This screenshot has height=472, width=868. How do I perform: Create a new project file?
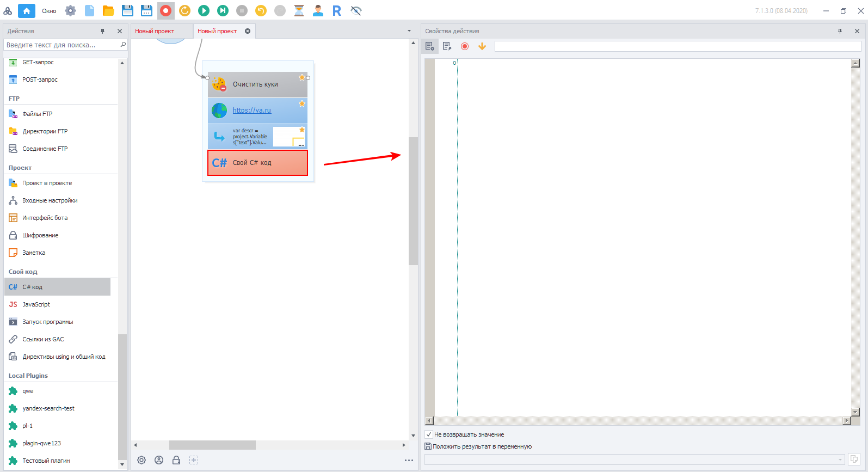click(89, 10)
